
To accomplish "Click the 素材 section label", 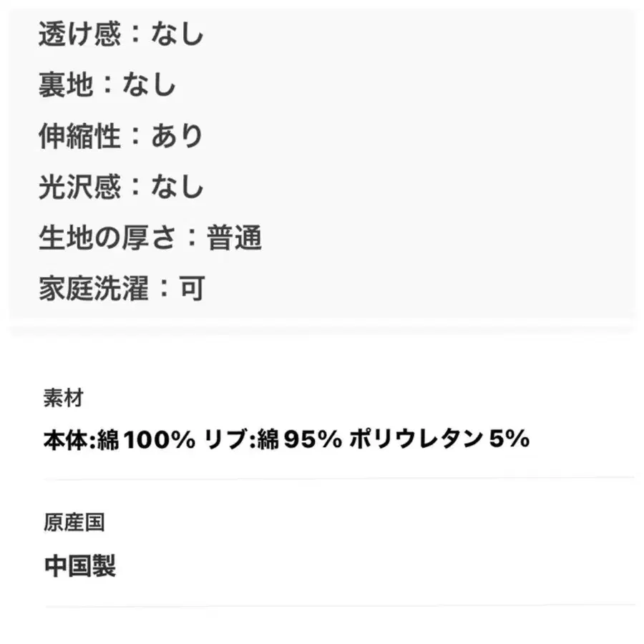I will tap(64, 398).
